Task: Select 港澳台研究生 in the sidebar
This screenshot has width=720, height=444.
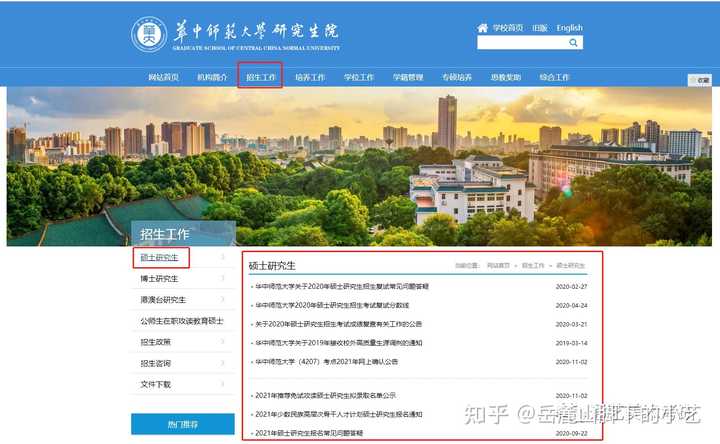Action: click(x=163, y=300)
